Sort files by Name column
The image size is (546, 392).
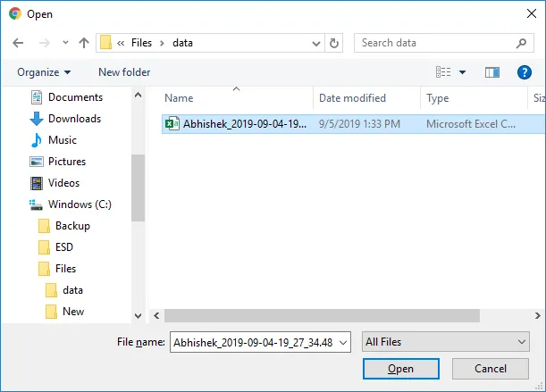pyautogui.click(x=179, y=98)
